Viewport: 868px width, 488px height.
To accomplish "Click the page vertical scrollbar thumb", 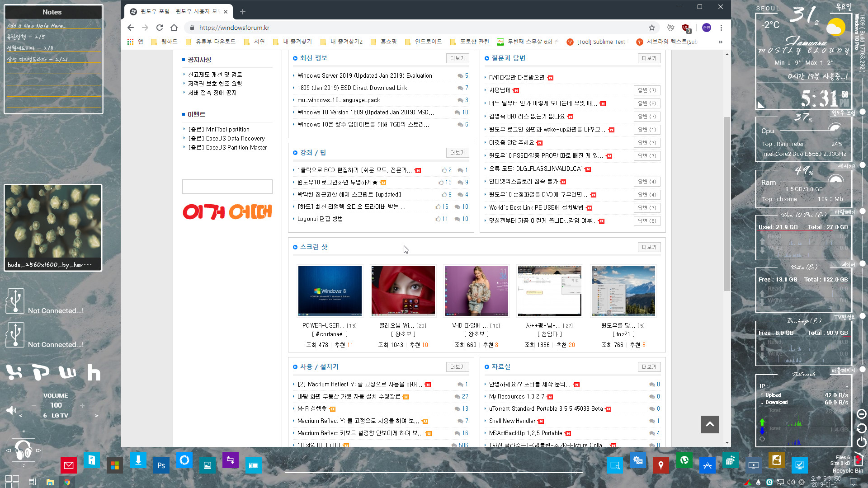I will (727, 203).
